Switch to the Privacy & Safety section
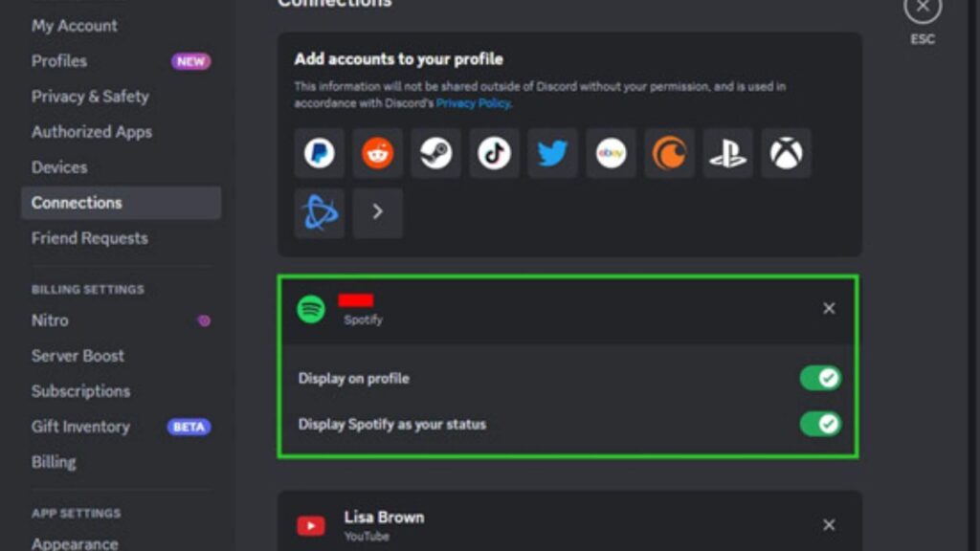The height and width of the screenshot is (551, 980). (89, 96)
